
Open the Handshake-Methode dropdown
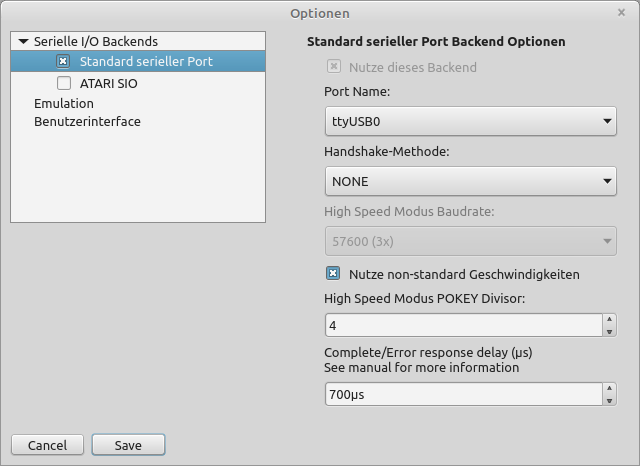pyautogui.click(x=470, y=182)
